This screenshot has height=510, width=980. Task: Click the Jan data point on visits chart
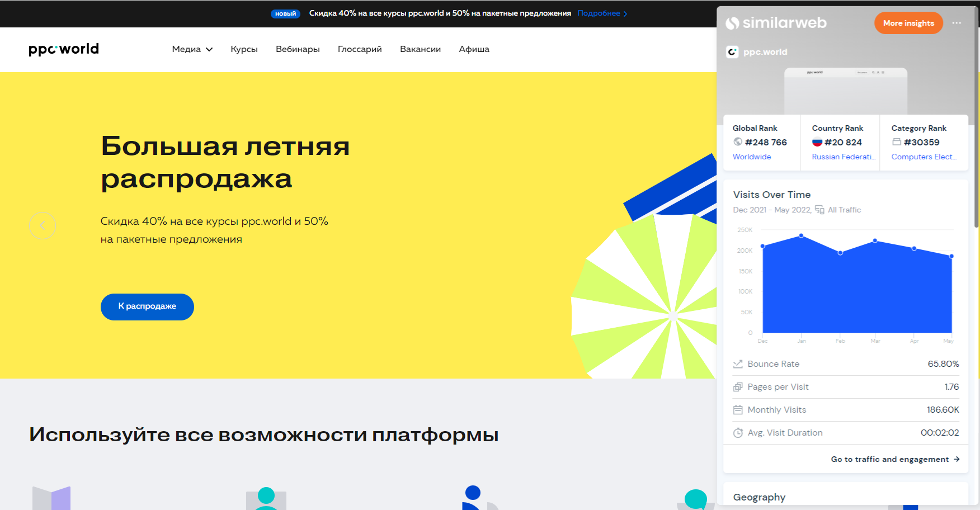coord(801,235)
